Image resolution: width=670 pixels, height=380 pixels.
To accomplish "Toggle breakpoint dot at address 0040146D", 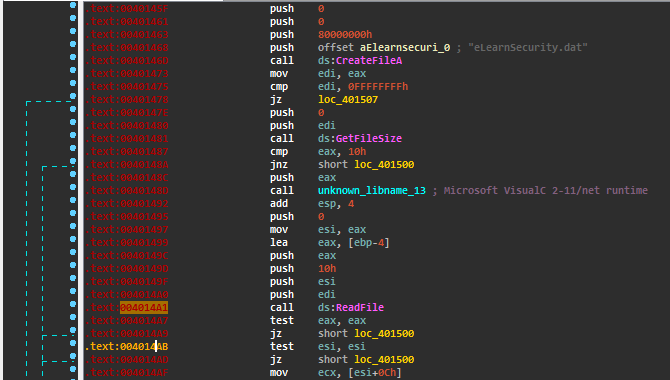I will [73, 57].
